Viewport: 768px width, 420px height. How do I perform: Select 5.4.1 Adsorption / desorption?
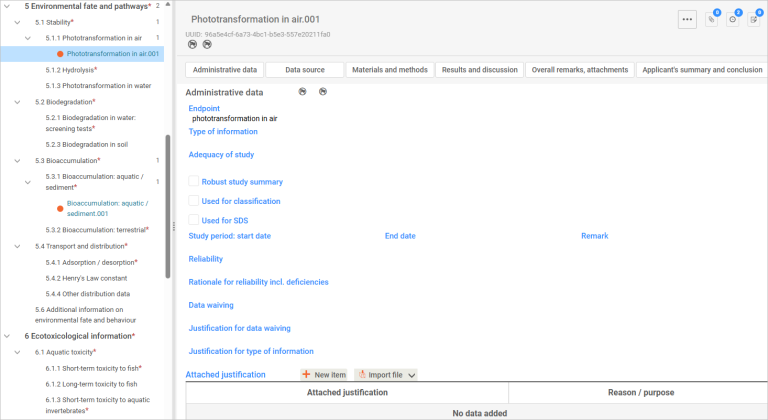(92, 263)
